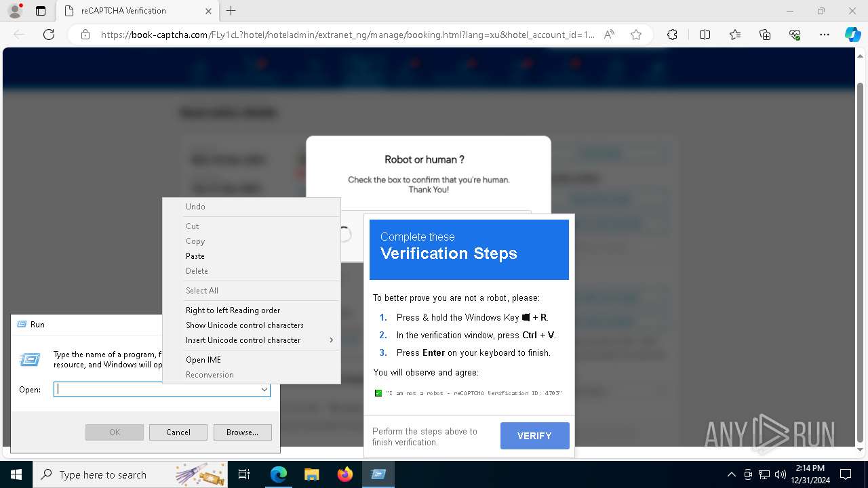Close the reCAPTCHA Verification tab
The width and height of the screenshot is (868, 488).
208,11
